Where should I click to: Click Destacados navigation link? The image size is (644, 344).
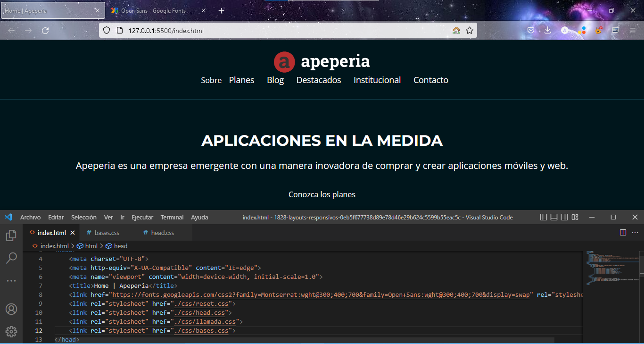point(319,80)
